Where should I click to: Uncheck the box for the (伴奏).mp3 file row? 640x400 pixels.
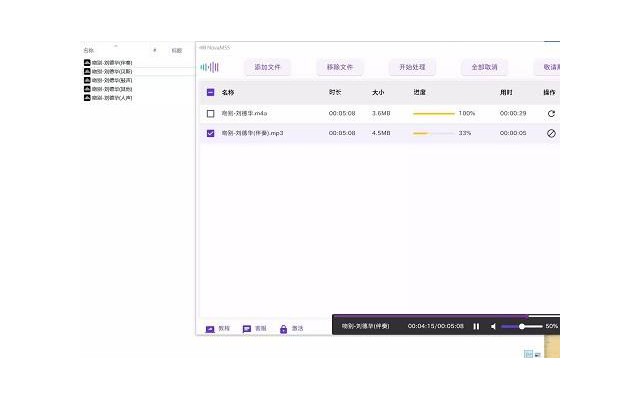[211, 133]
